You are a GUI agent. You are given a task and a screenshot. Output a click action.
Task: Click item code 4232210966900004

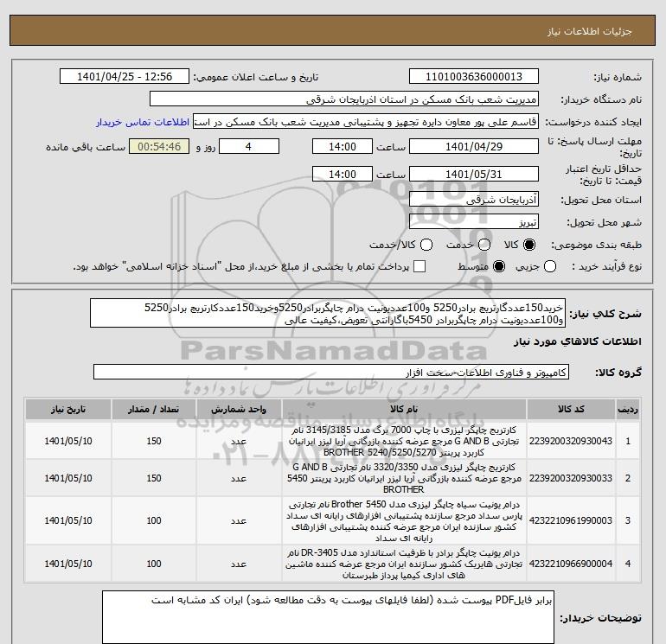coord(571,564)
